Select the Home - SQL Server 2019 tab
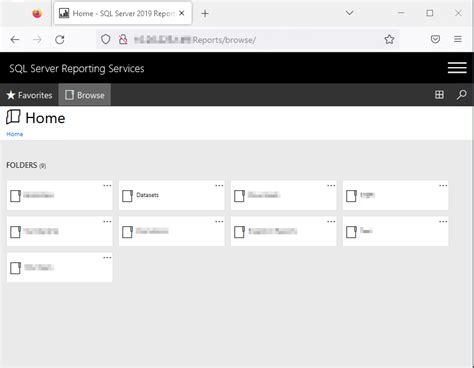The image size is (474, 368). (x=123, y=13)
